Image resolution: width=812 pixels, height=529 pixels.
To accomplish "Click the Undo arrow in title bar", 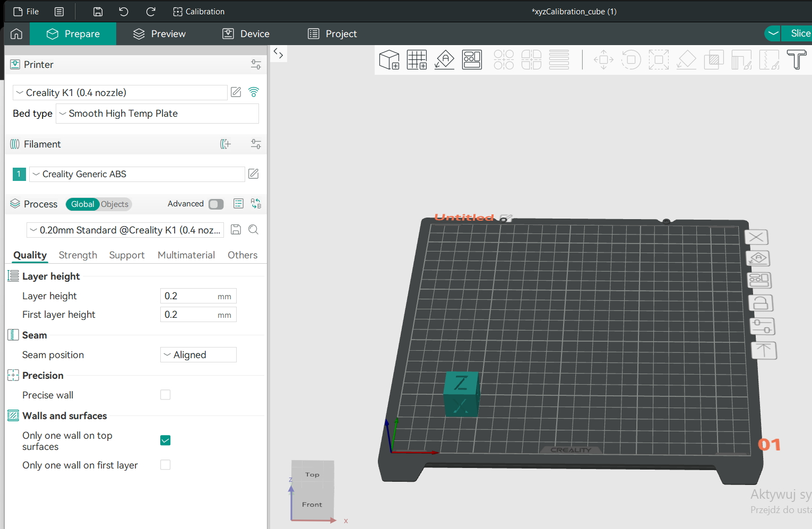I will tap(124, 12).
